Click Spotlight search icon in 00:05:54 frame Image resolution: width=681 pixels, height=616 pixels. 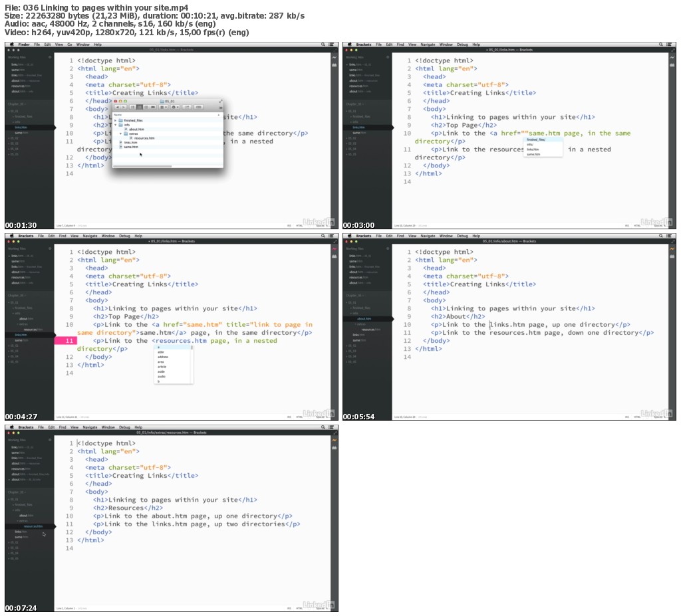(660, 236)
